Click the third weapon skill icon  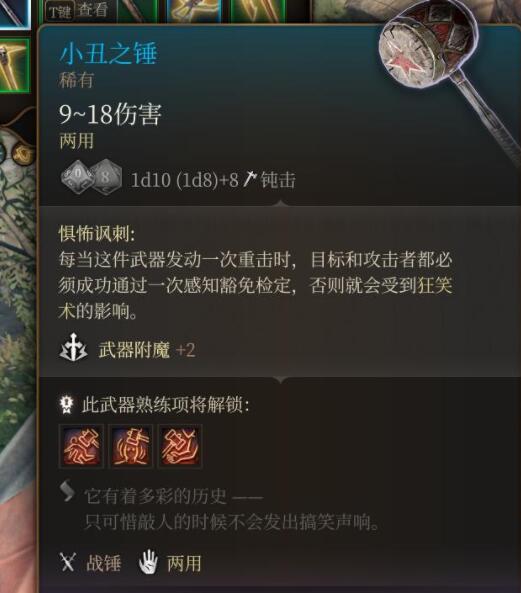pyautogui.click(x=180, y=447)
